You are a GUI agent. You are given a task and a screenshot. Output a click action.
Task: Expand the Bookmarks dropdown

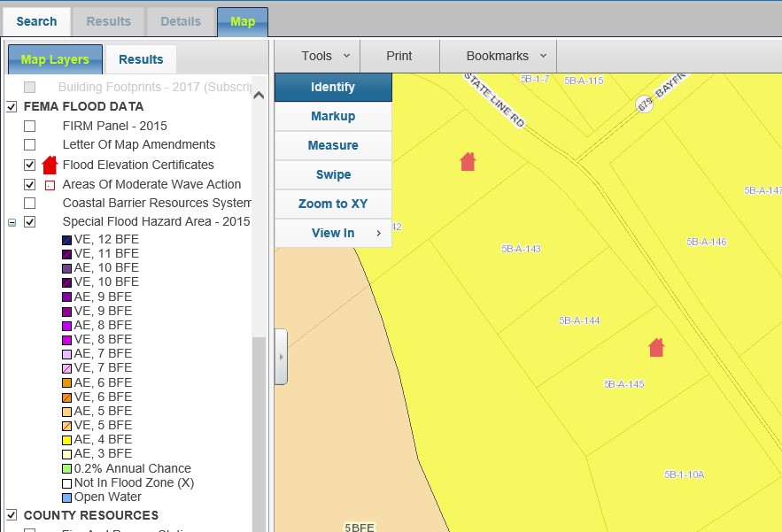[x=498, y=56]
